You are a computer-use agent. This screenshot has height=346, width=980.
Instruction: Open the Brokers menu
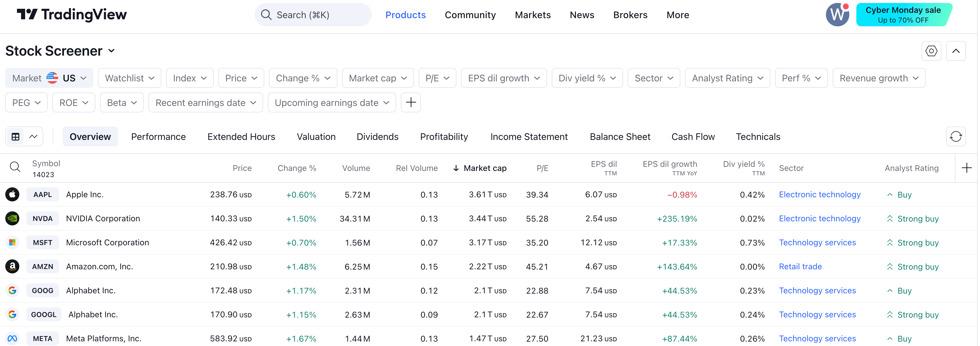coord(630,15)
